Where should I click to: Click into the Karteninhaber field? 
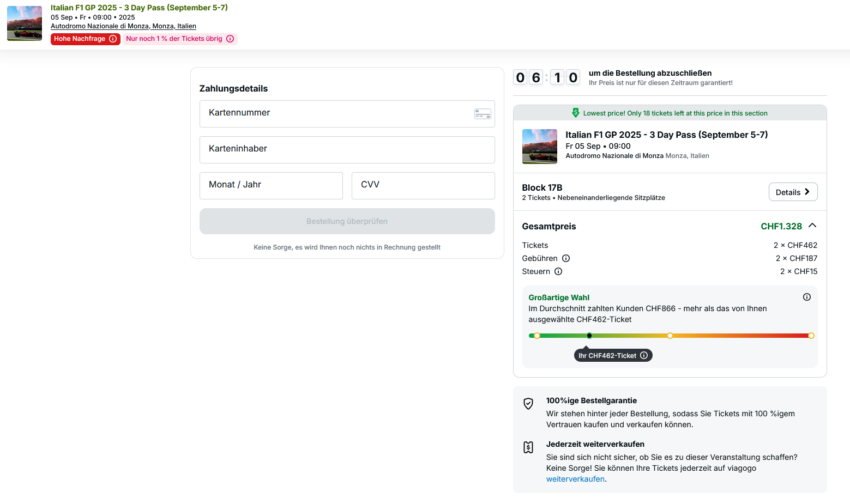pyautogui.click(x=347, y=149)
